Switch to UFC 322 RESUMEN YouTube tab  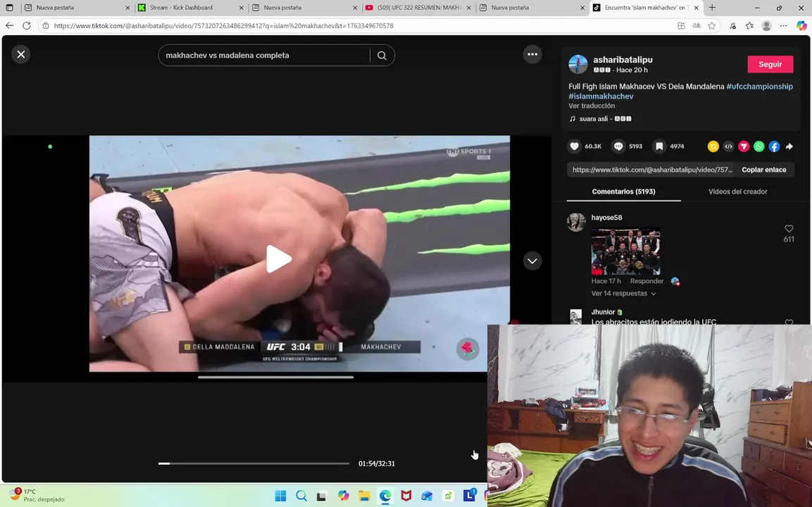pos(418,8)
